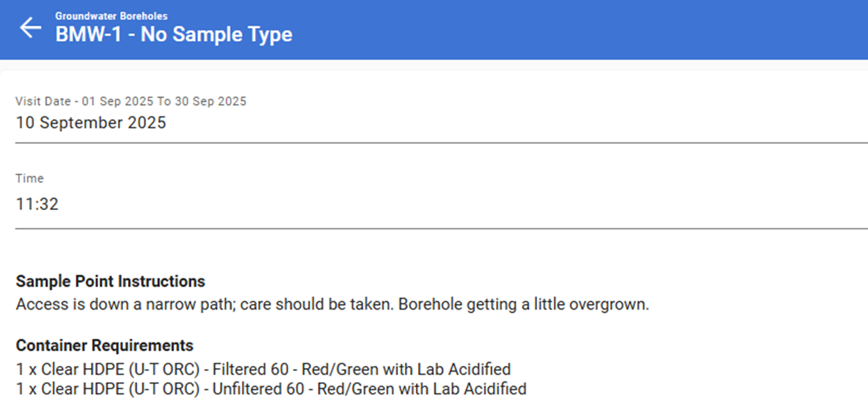This screenshot has height=414, width=868.
Task: Select the Sample Point Instructions heading
Action: [111, 282]
